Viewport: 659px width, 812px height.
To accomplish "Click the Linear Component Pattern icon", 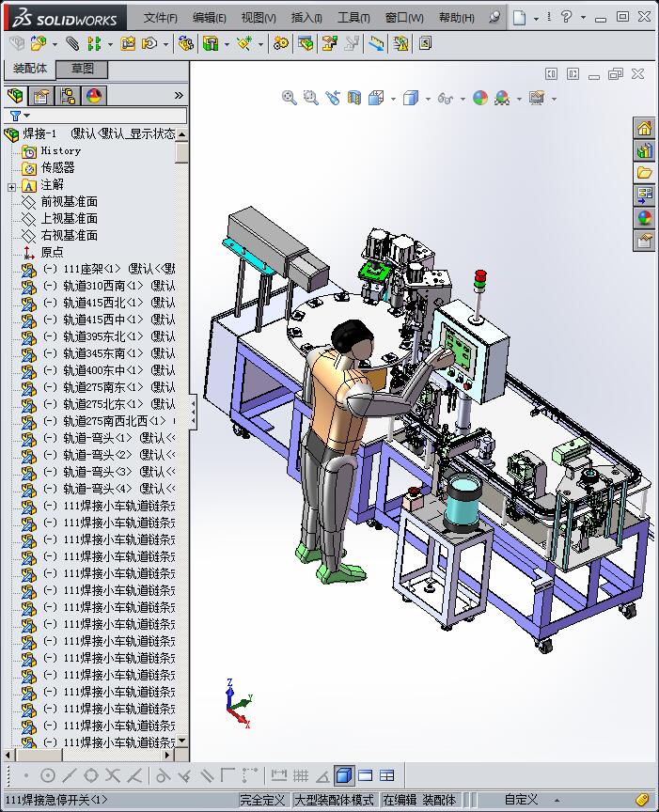I will pos(94,43).
